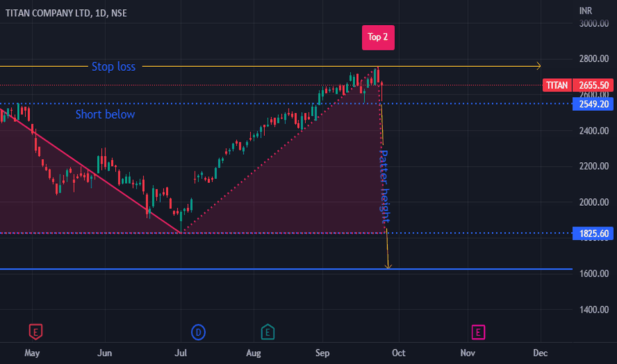The height and width of the screenshot is (364, 617).
Task: Click the INR currency label
Action: tap(585, 11)
